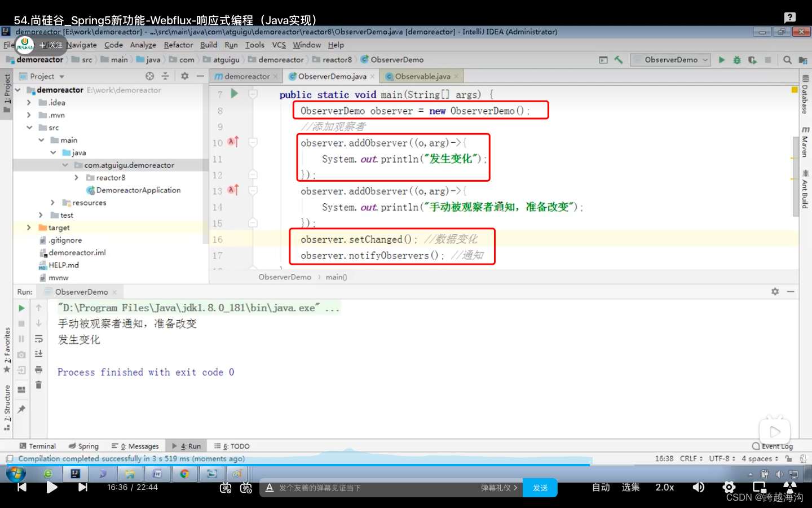Open the Refactor menu
The height and width of the screenshot is (508, 812).
point(178,45)
